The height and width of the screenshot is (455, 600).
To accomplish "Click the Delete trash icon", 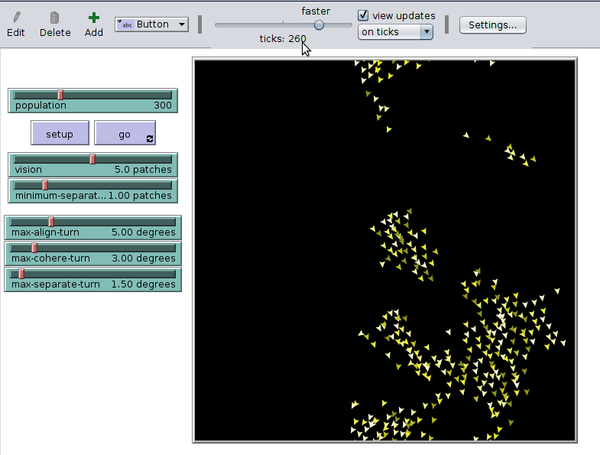I will pos(55,17).
